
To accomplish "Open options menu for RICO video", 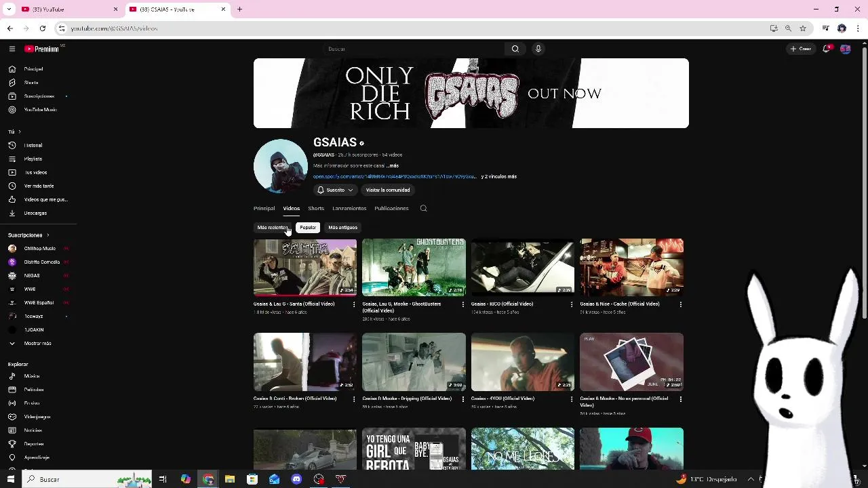I will (572, 304).
